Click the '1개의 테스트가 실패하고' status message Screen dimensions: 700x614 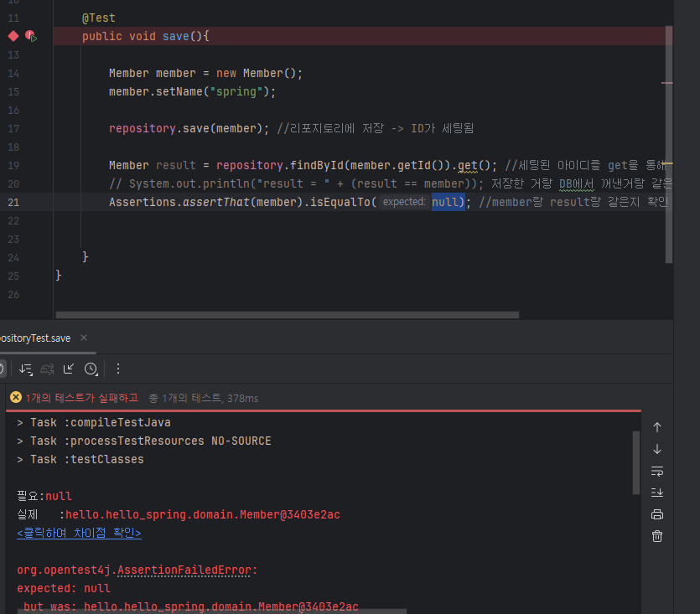81,398
